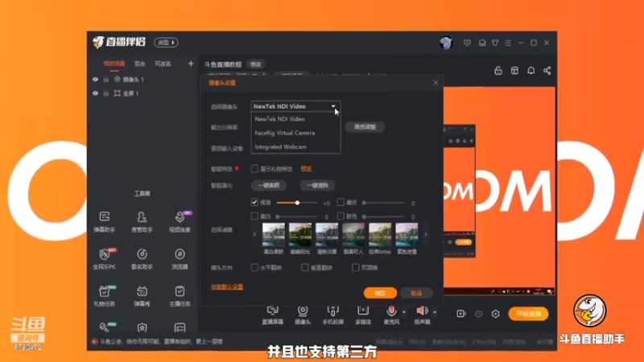Choose FaceRig Virtual Camera from the list
Image resolution: width=644 pixels, height=362 pixels.
(295, 133)
